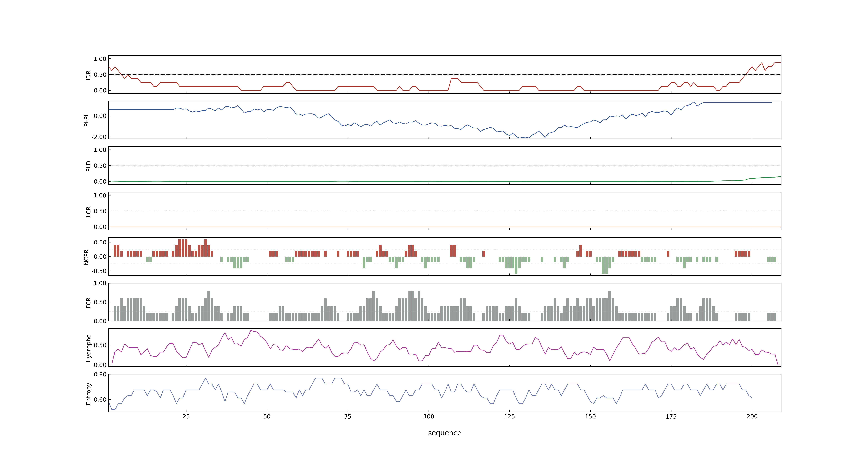Image resolution: width=868 pixels, height=463 pixels.
Task: Click the 0.00 tick of the Hydropho panel
Action: (100, 365)
